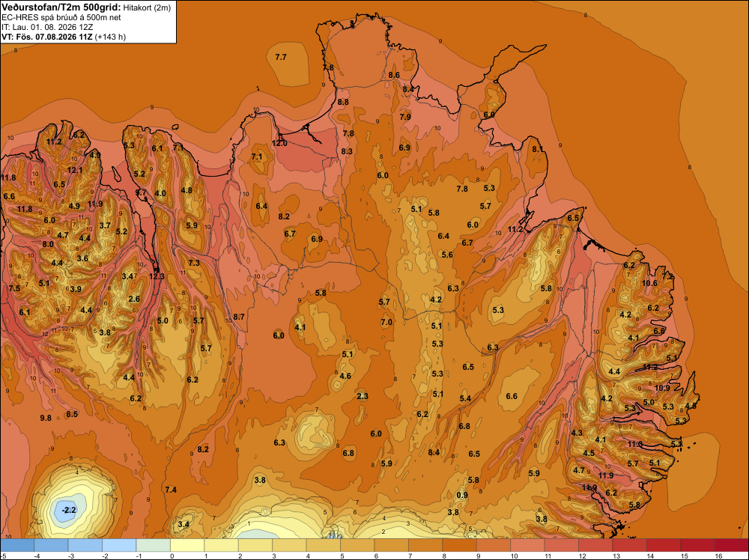Viewport: 749px width, 560px height.
Task: Select the darkest red legend swatch above 15
Action: pos(731,545)
